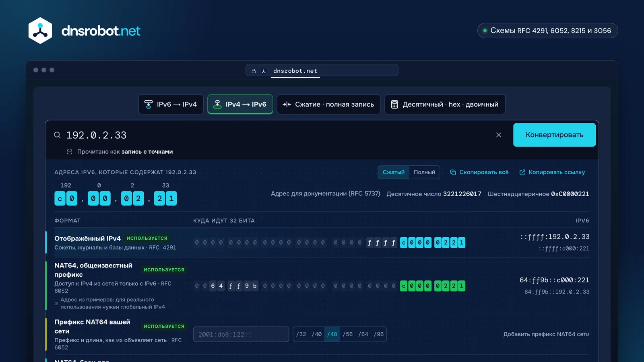Viewport: 644px width, 362px height.
Task: Click the external link icon by 'Копировать ссылку'
Action: 522,172
